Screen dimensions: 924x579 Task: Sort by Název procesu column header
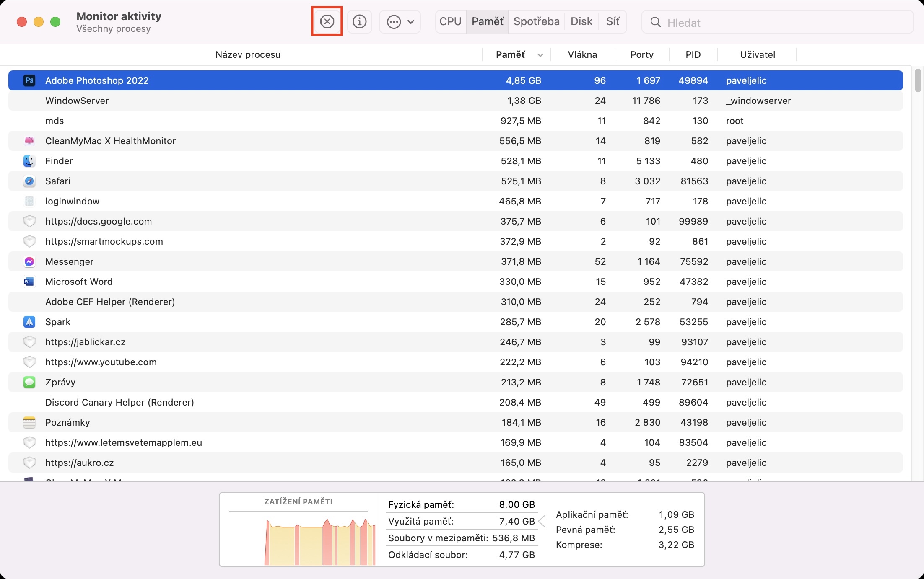(247, 54)
